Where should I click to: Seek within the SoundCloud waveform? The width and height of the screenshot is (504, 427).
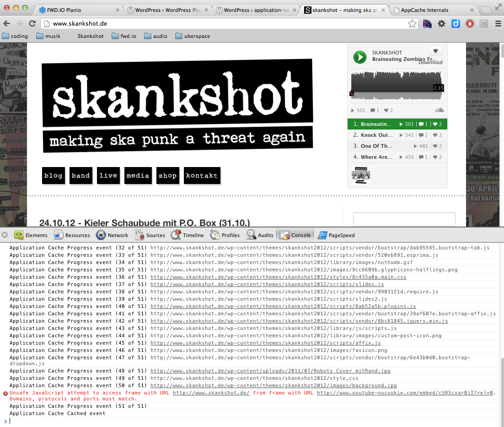point(397,86)
